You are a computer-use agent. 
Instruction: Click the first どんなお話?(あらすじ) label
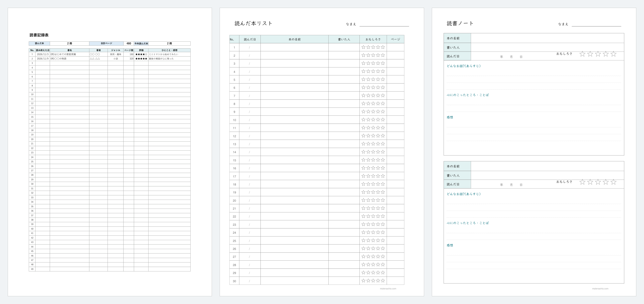pos(464,66)
